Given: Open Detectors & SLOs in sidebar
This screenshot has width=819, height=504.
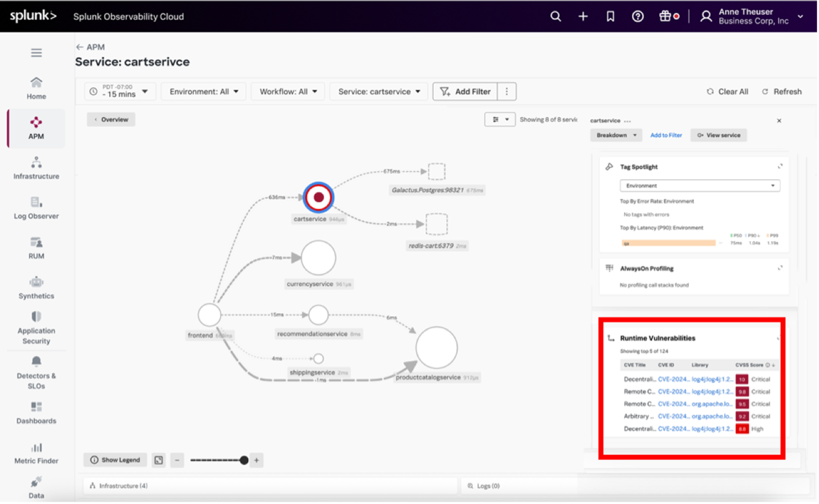Looking at the screenshot, I should tap(36, 373).
